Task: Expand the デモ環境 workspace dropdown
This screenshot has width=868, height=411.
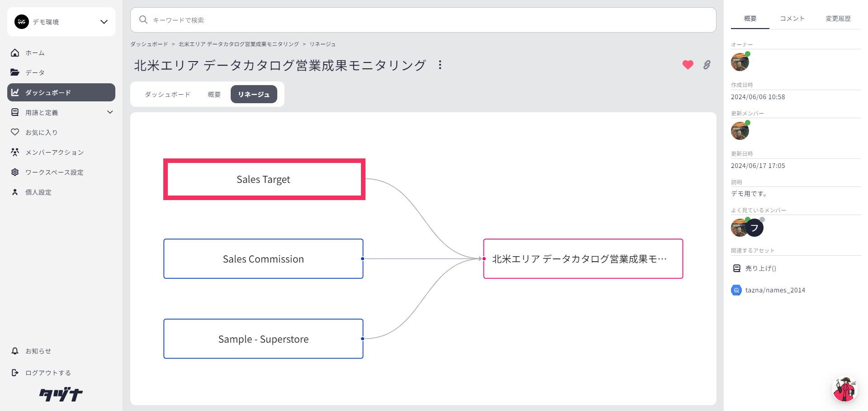Action: 104,22
